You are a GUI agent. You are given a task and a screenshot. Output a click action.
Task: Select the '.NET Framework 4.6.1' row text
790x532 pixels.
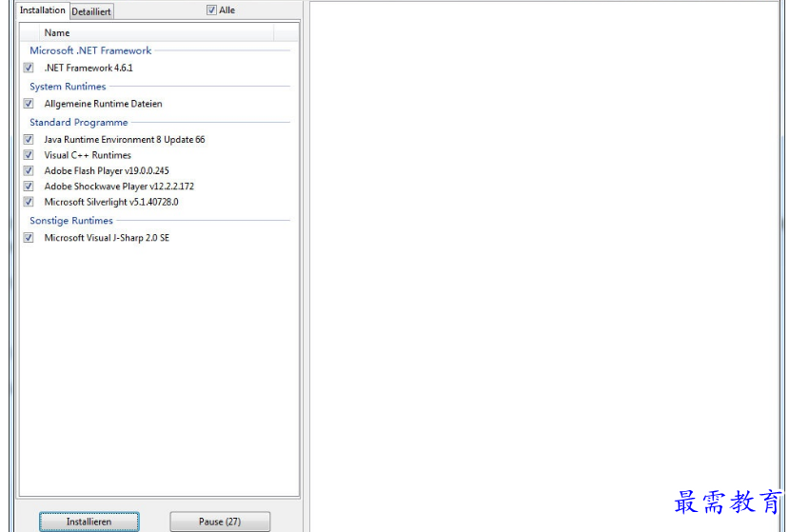coord(89,68)
